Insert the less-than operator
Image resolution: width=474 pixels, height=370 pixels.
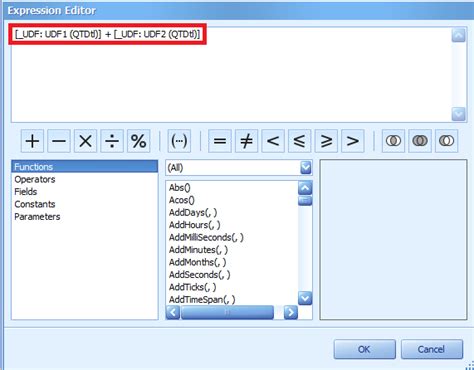click(273, 141)
